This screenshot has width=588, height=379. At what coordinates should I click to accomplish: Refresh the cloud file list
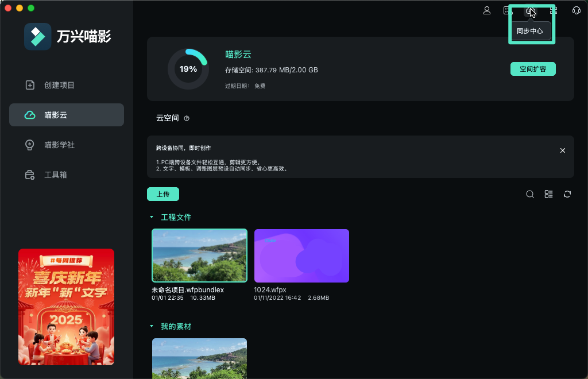tap(567, 194)
